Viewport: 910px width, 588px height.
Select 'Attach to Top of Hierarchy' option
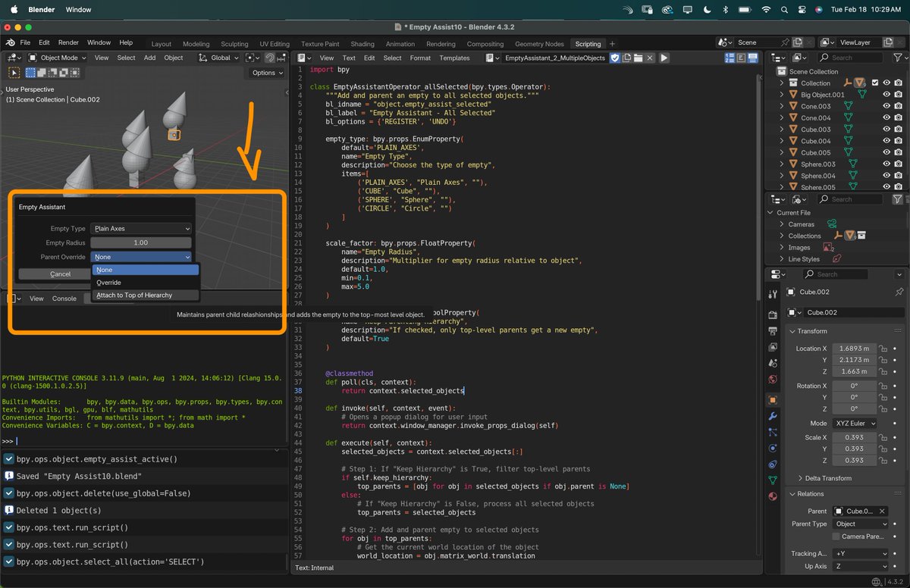tap(145, 295)
